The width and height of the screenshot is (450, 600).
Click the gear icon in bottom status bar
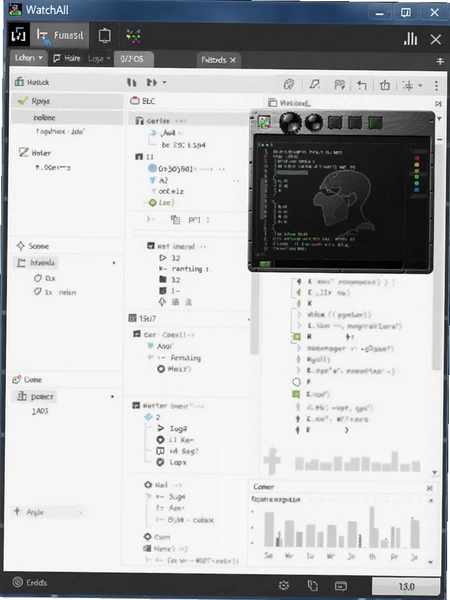[x=284, y=585]
